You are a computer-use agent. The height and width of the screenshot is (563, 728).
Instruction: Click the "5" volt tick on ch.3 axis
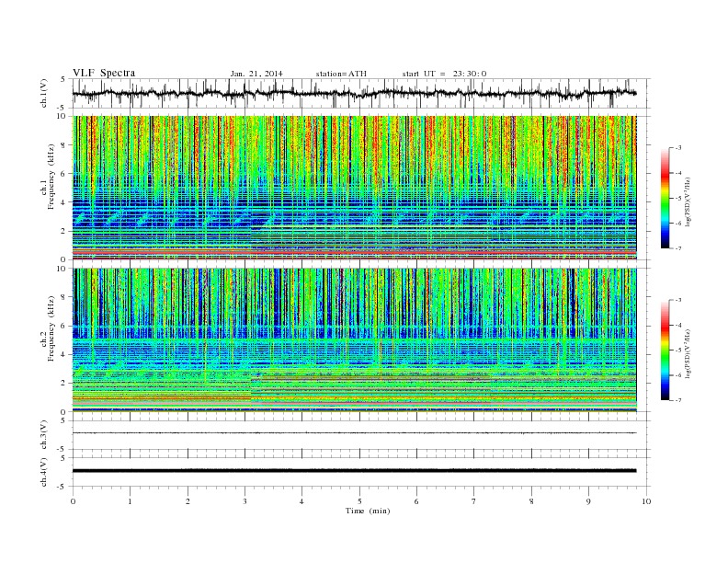point(63,420)
